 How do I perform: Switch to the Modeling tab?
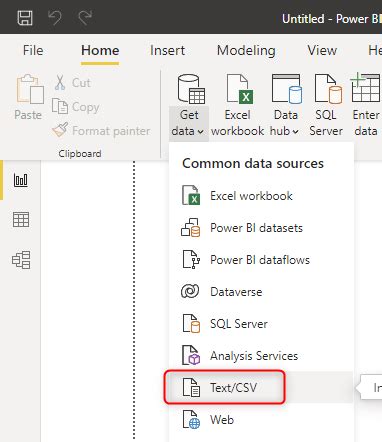click(x=246, y=50)
